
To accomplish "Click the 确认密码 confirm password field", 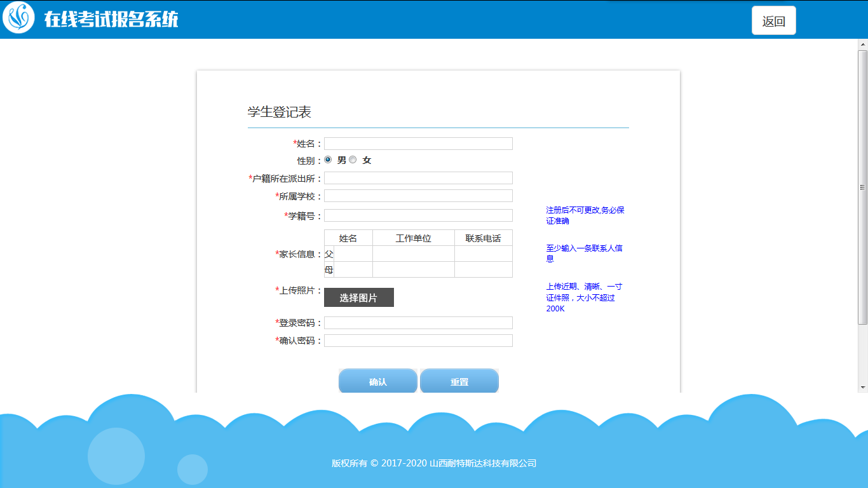I will pyautogui.click(x=418, y=341).
